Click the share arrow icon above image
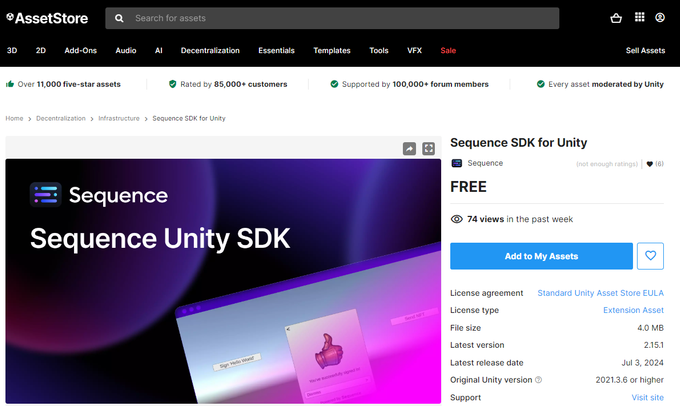 click(x=409, y=148)
